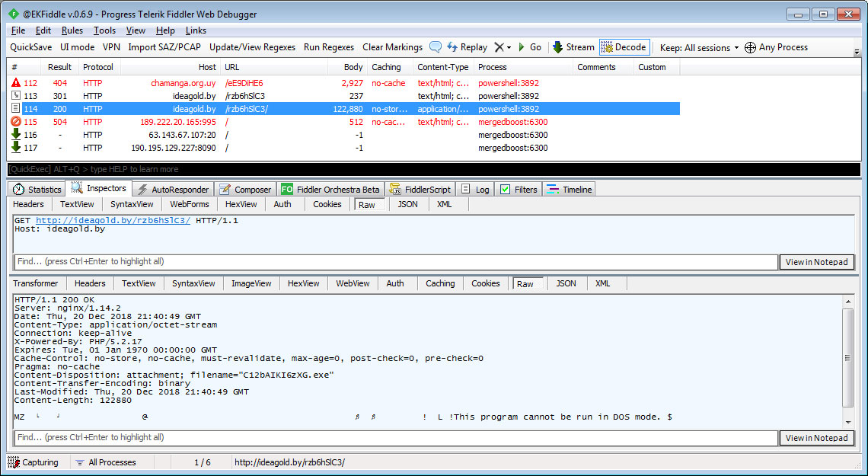Switch to response WebView tab
Viewport: 868px width, 476px height.
(353, 283)
